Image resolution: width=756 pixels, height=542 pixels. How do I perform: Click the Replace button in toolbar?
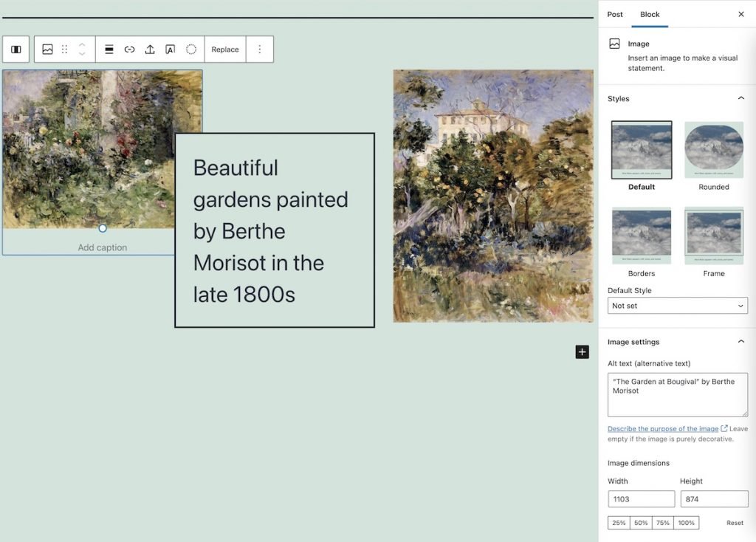(225, 49)
